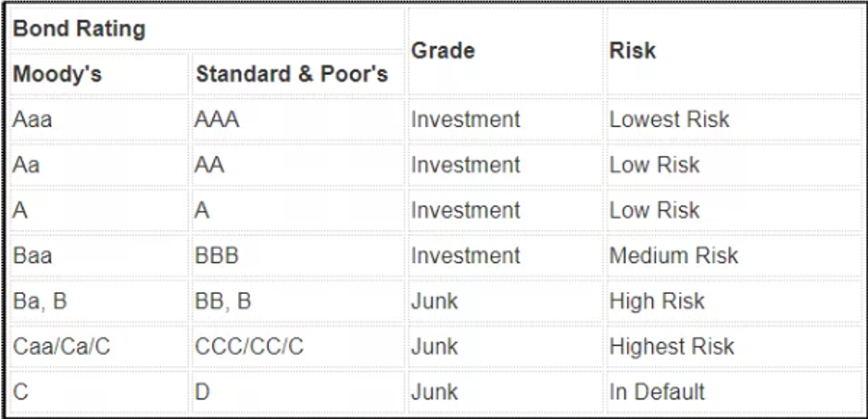Select Moody's Baa rating cell
Viewport: 868px width, 419px height.
[33, 256]
